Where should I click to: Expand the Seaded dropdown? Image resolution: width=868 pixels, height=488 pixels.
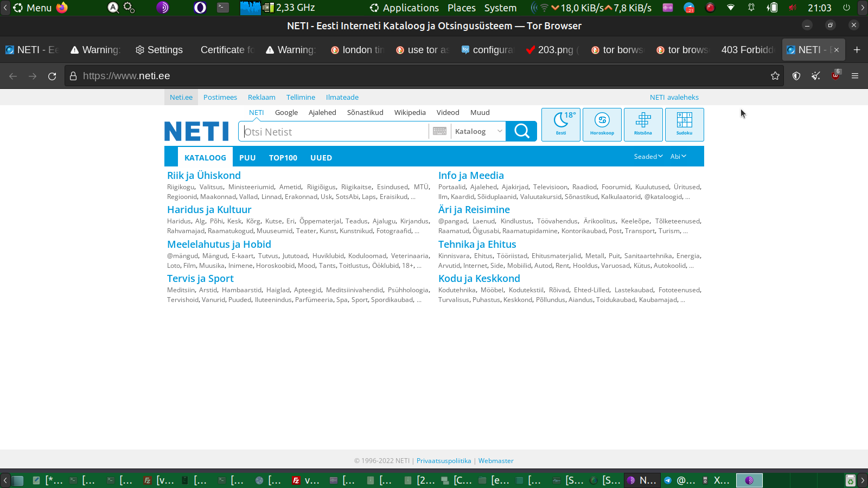(648, 157)
